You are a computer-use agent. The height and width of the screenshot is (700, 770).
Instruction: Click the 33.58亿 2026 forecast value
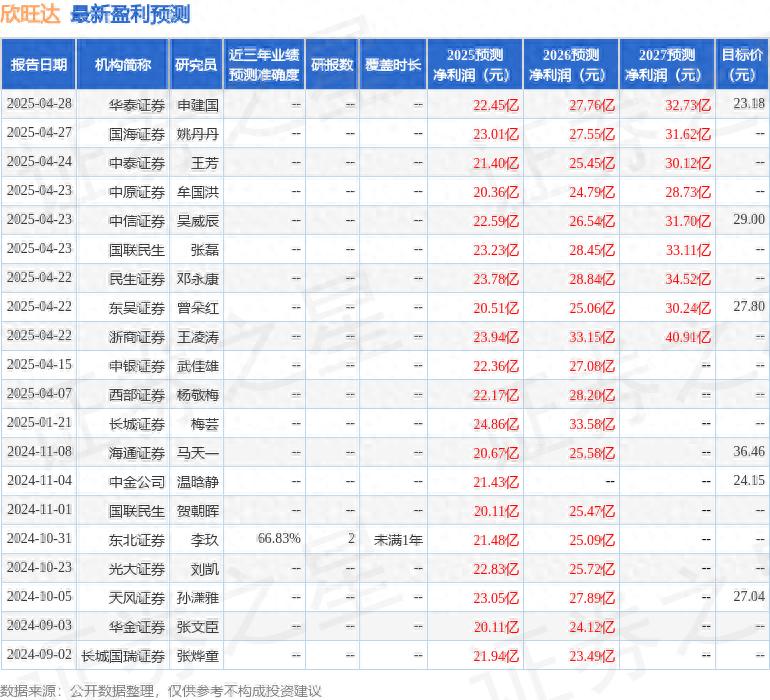coord(592,424)
